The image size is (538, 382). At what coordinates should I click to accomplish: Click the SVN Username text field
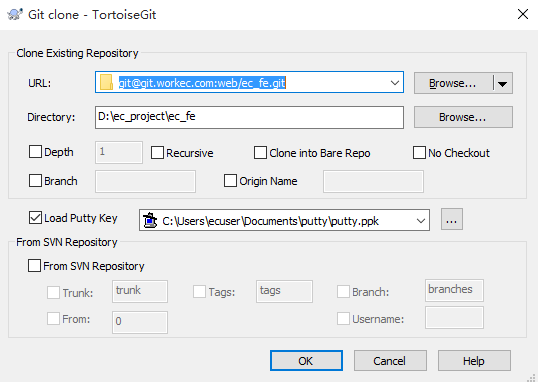(455, 318)
